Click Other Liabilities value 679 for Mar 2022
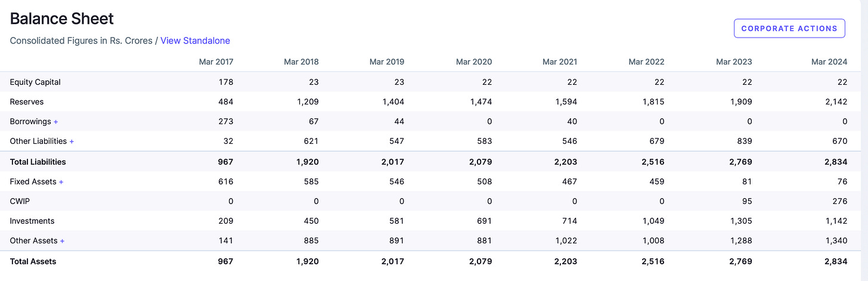 pyautogui.click(x=656, y=141)
